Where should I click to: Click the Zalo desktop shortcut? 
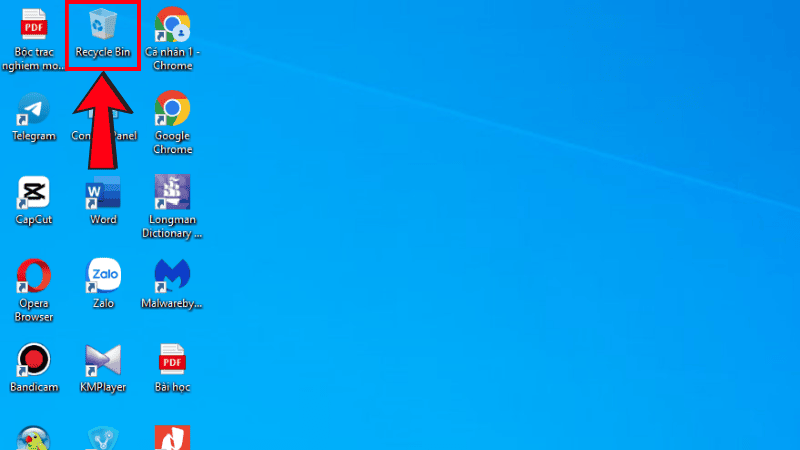[x=103, y=275]
